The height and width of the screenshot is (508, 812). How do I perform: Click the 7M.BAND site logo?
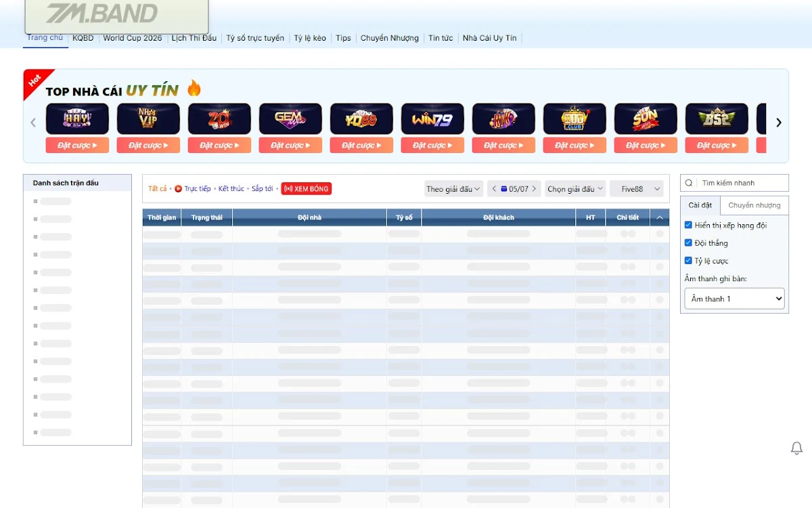click(x=116, y=15)
